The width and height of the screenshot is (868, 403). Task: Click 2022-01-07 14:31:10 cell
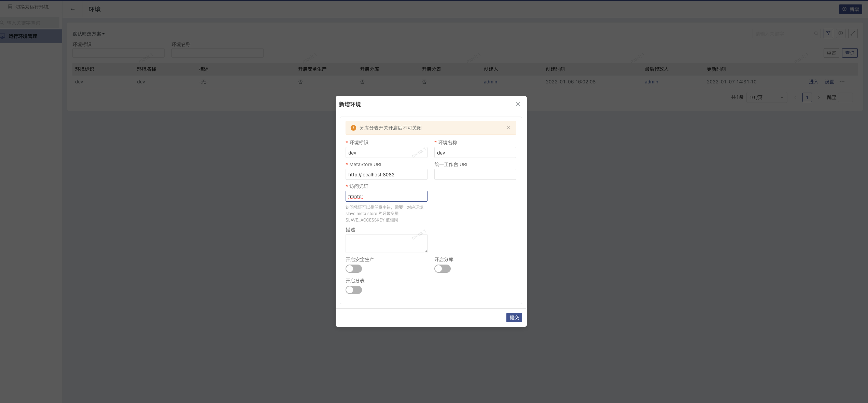tap(731, 82)
